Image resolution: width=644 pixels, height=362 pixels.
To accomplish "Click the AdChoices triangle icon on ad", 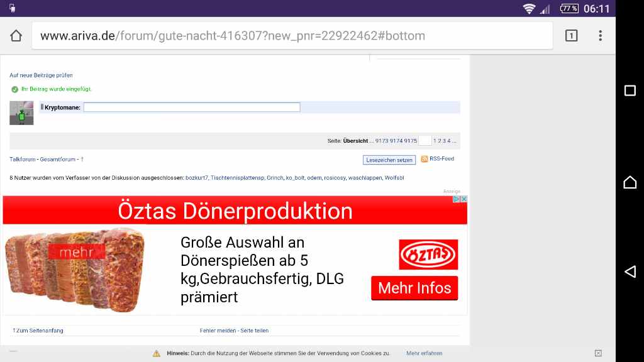I will pyautogui.click(x=457, y=199).
